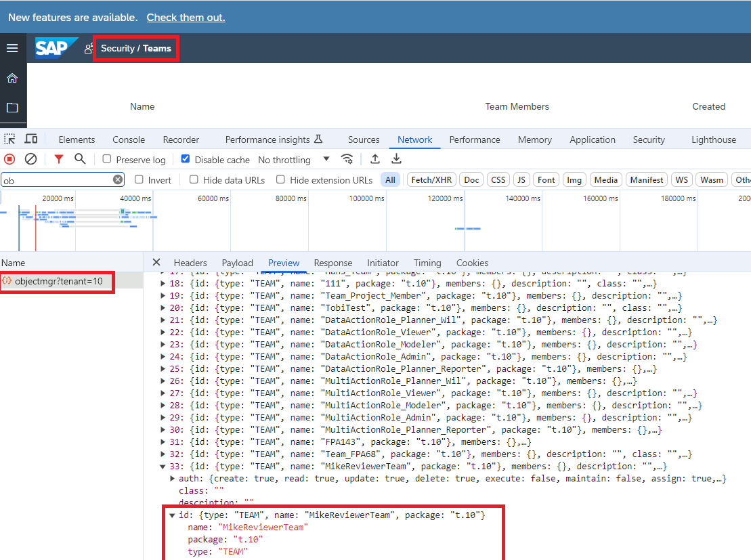The image size is (751, 560).
Task: Click the Security users icon beside breadcrumb
Action: 88,48
